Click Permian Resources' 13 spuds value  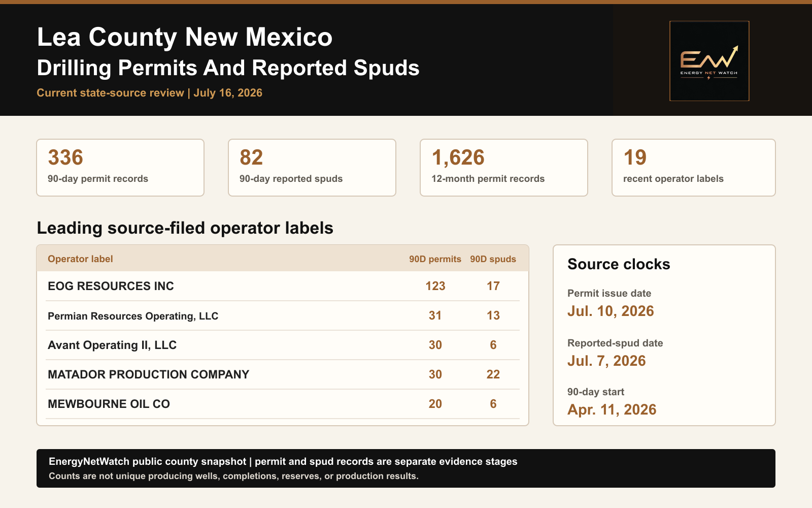(493, 315)
